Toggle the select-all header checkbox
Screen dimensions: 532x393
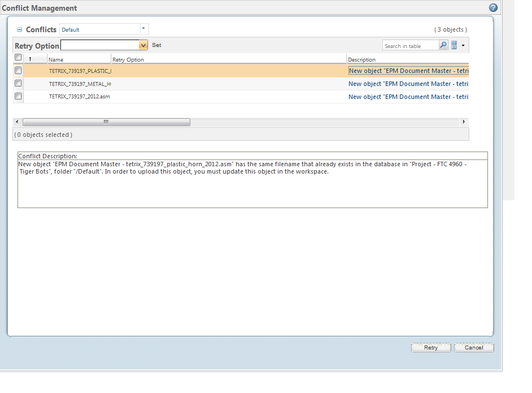[x=18, y=58]
